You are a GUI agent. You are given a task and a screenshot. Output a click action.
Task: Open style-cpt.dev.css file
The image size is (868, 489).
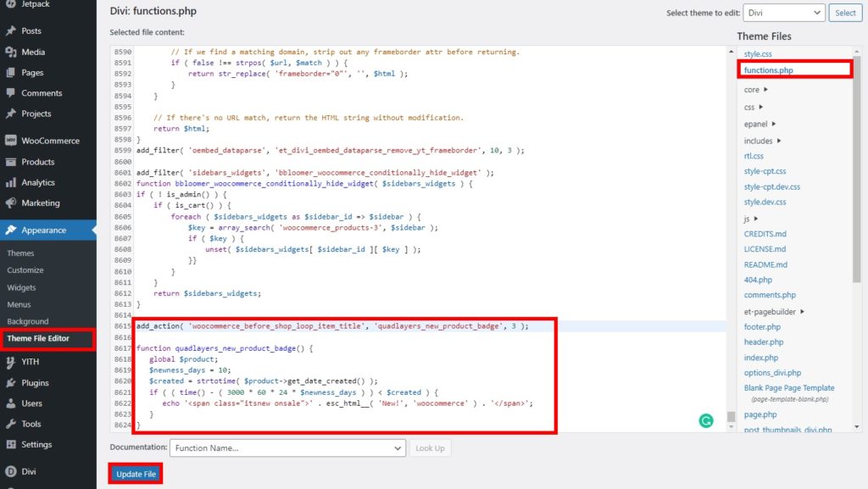click(x=771, y=187)
